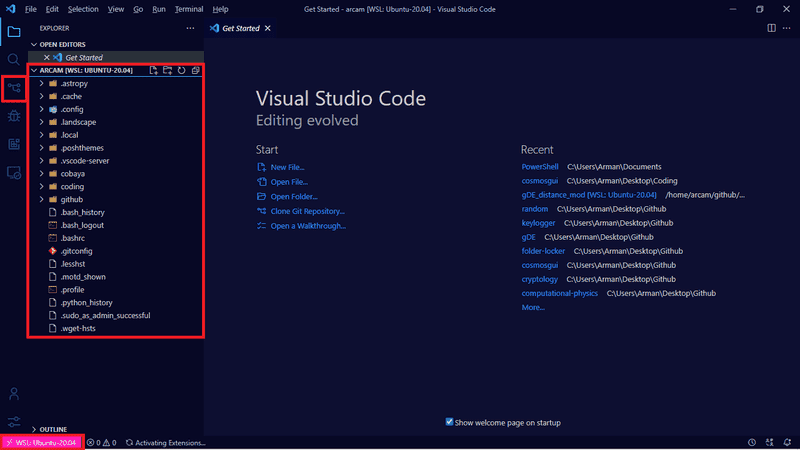
Task: Open the Help menu
Action: point(220,9)
